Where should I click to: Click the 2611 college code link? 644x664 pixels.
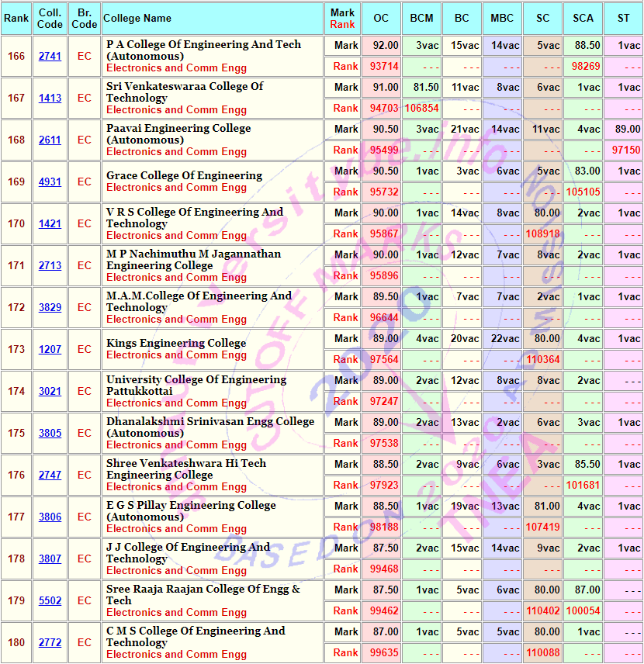coord(50,140)
